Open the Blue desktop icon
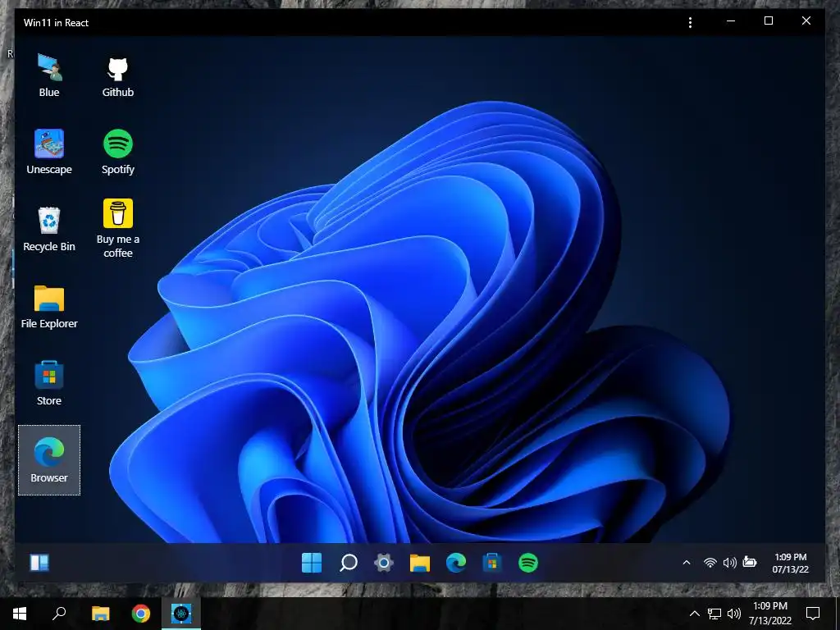This screenshot has height=630, width=840. pyautogui.click(x=49, y=75)
